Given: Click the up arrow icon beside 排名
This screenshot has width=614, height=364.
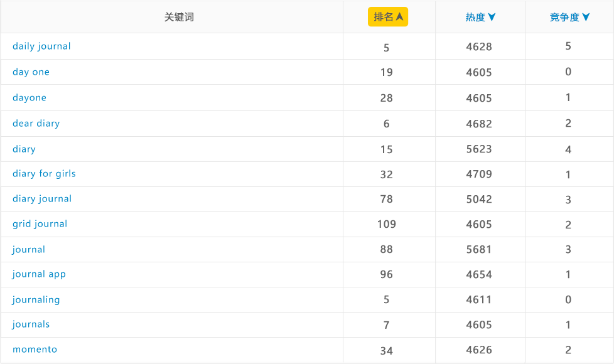Looking at the screenshot, I should (x=399, y=17).
